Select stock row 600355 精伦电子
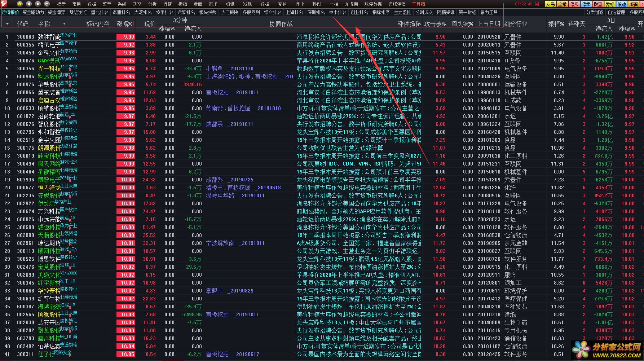 coord(322,45)
